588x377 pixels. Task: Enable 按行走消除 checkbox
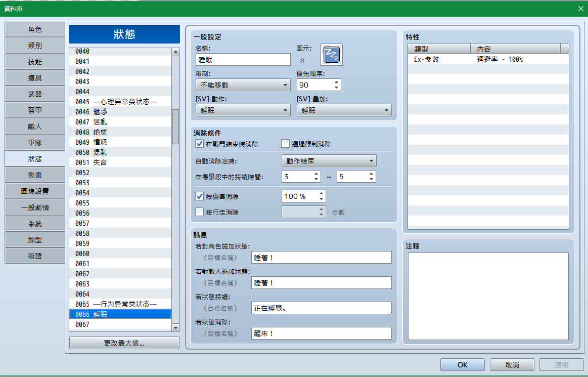click(x=200, y=212)
